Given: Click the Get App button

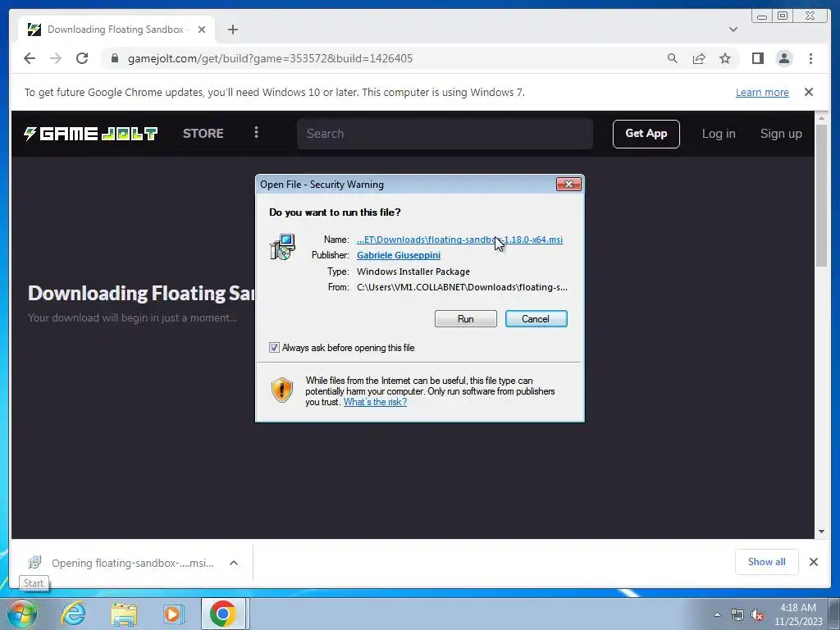Looking at the screenshot, I should (x=646, y=134).
